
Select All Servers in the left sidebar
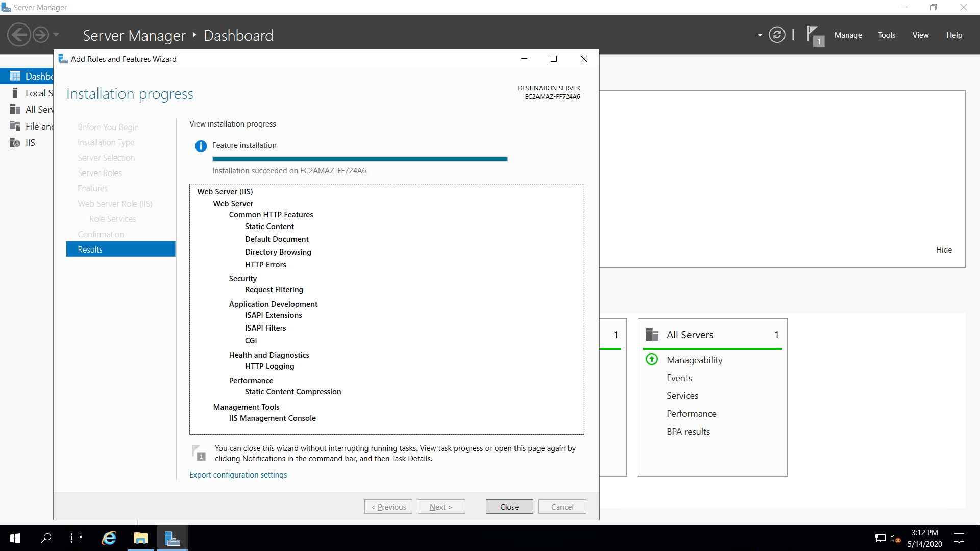(27, 109)
